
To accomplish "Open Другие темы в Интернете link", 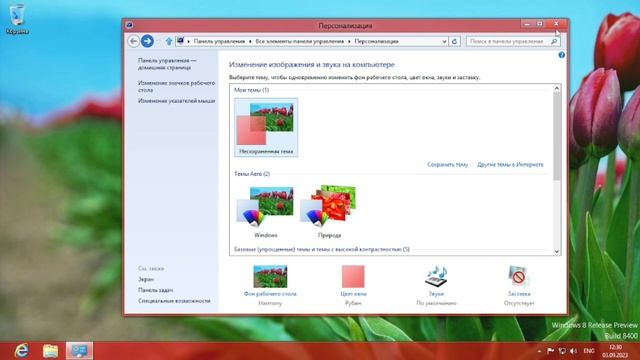I will [x=510, y=164].
